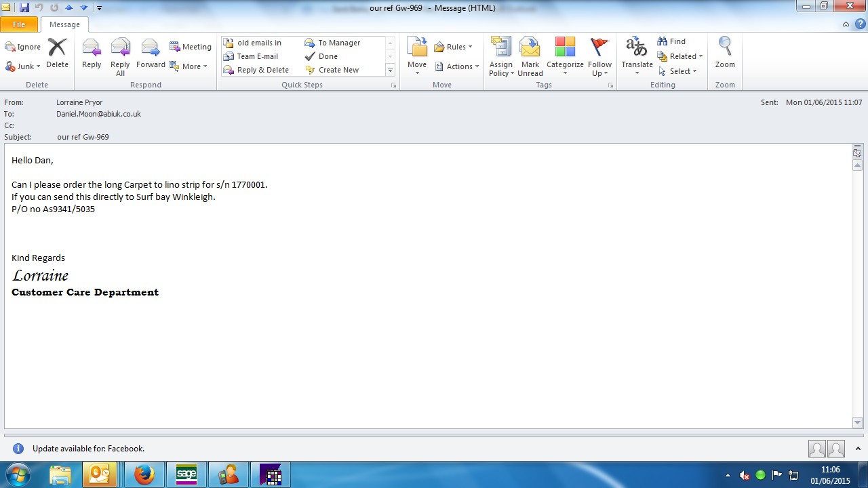Open the Junk dropdown menu
The width and height of the screenshot is (868, 488).
(23, 66)
